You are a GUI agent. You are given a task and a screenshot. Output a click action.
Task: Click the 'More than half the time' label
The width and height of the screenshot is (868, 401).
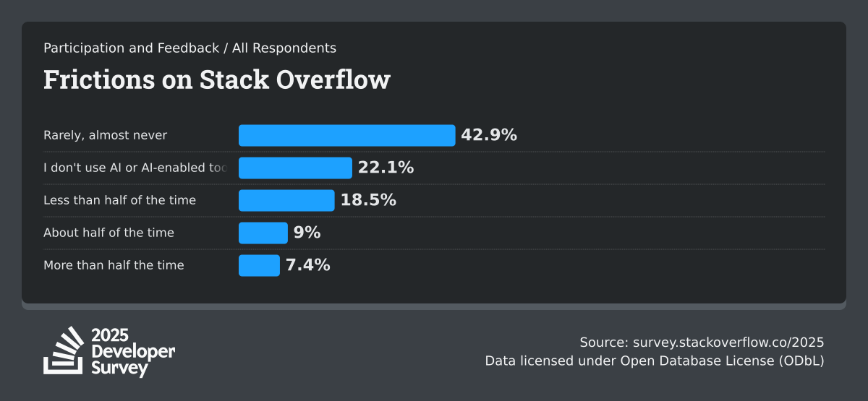coord(114,265)
